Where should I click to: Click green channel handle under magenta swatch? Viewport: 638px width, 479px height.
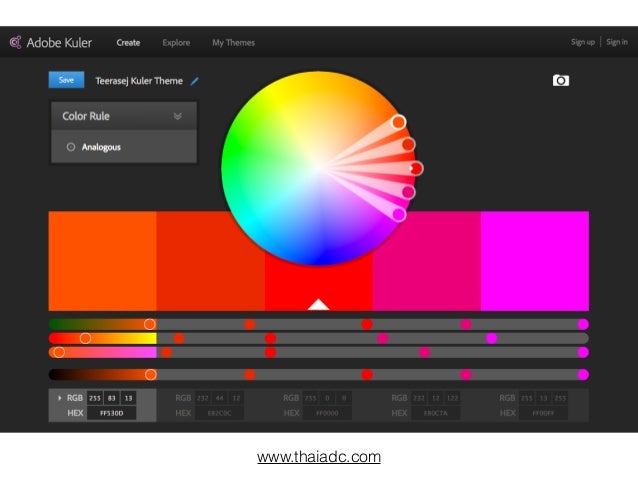492,338
